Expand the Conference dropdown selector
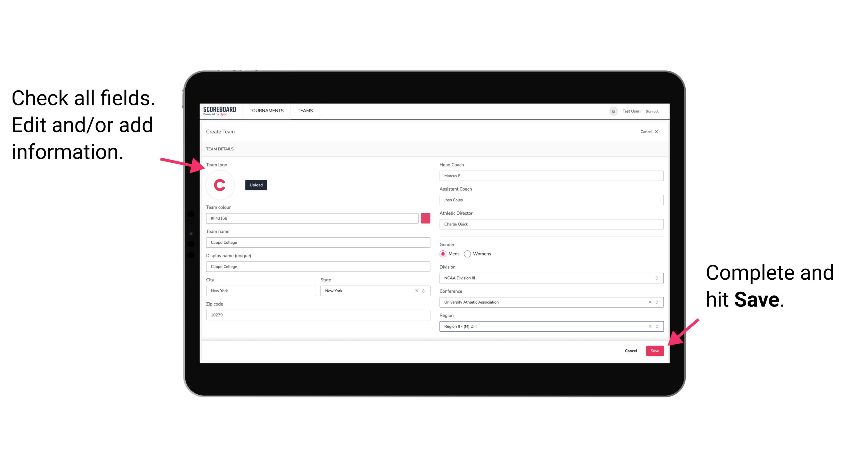Viewport: 868px width, 467px height. click(x=657, y=302)
